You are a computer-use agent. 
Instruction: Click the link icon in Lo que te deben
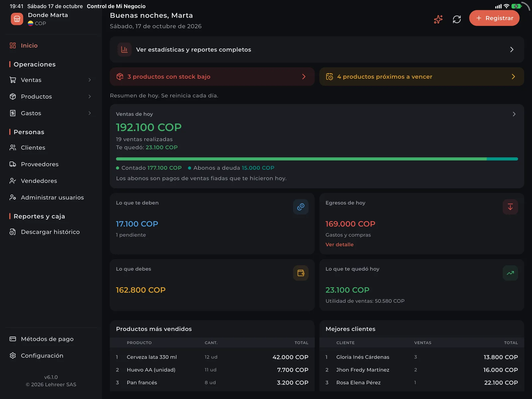tap(301, 207)
